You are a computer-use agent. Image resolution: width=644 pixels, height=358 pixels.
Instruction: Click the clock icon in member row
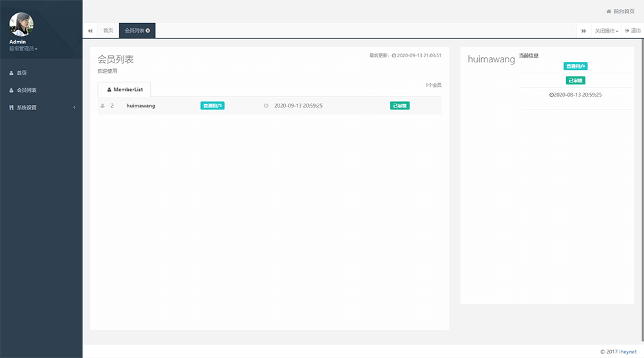(x=266, y=106)
